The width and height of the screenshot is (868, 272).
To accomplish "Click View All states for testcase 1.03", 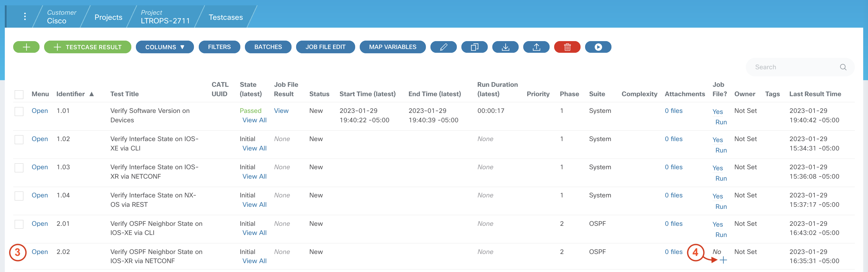I will tap(255, 177).
